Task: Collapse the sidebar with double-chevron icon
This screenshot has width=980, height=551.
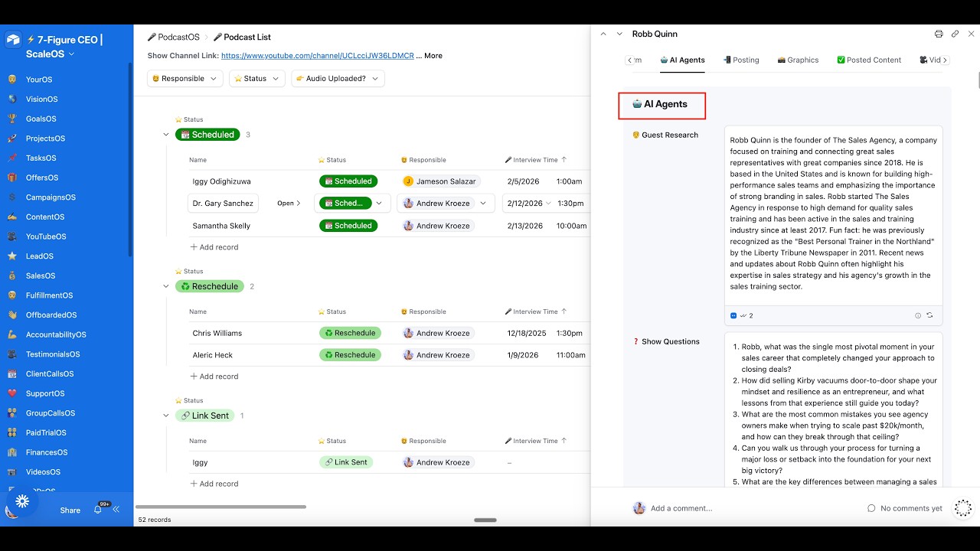Action: [x=116, y=509]
